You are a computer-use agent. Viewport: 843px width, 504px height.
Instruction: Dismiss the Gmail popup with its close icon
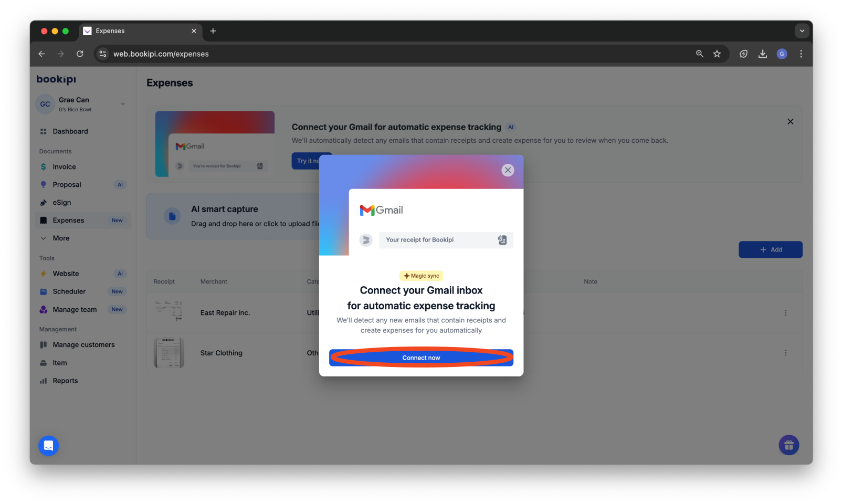pyautogui.click(x=508, y=170)
